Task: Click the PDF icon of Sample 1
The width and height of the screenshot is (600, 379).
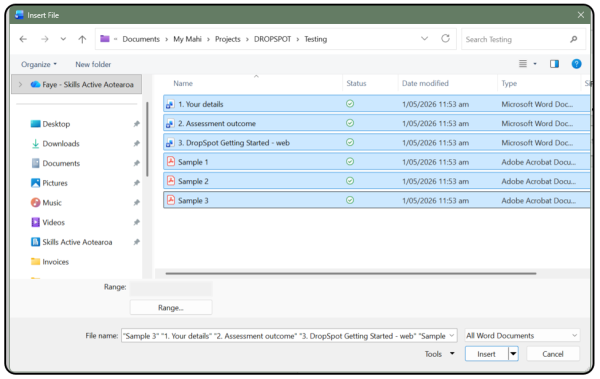Action: pyautogui.click(x=171, y=161)
